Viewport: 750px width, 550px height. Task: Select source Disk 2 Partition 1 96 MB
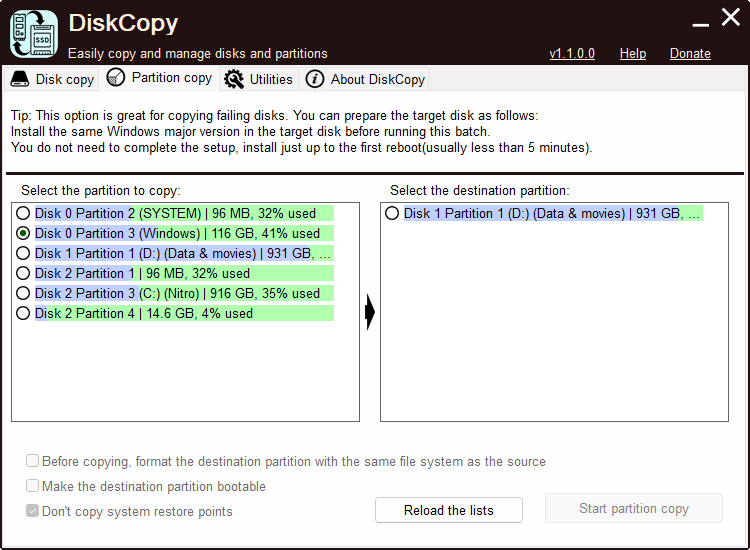point(175,273)
